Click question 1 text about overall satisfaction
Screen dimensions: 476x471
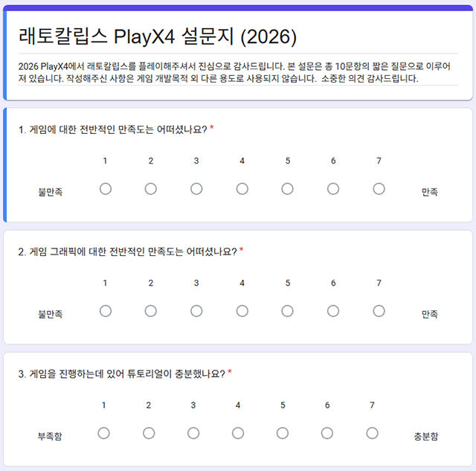click(x=112, y=129)
